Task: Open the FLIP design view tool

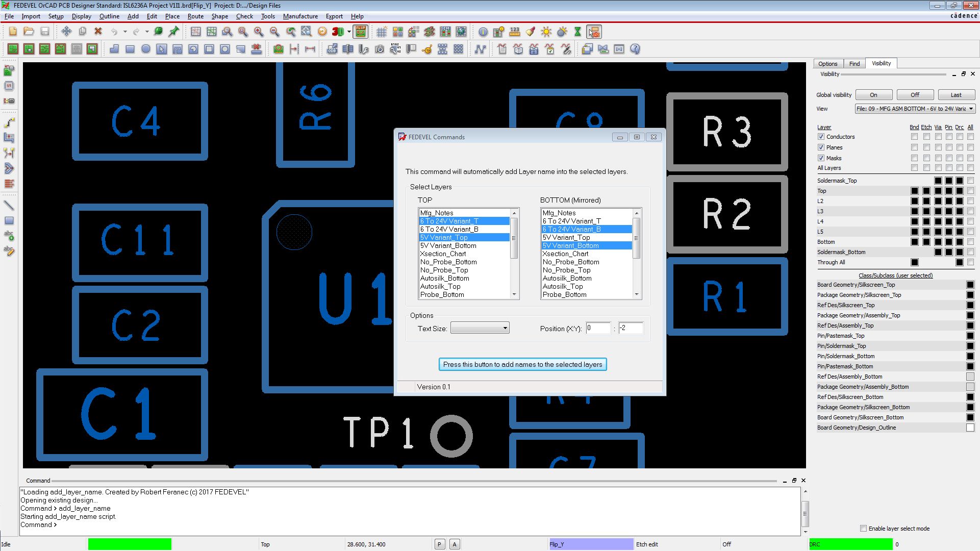Action: coord(360,32)
